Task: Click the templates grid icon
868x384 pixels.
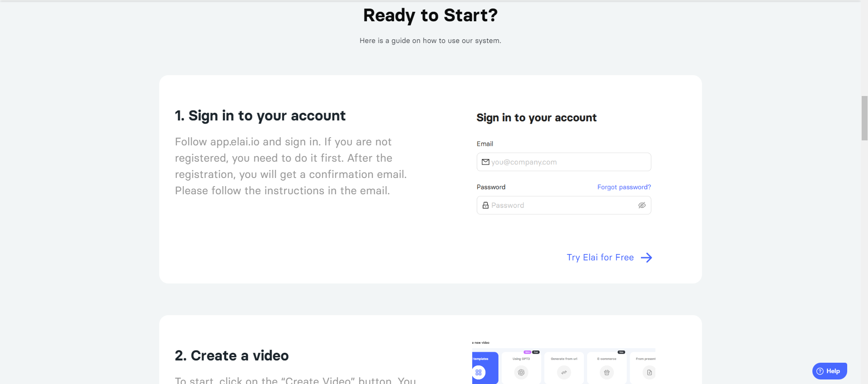Action: (479, 372)
